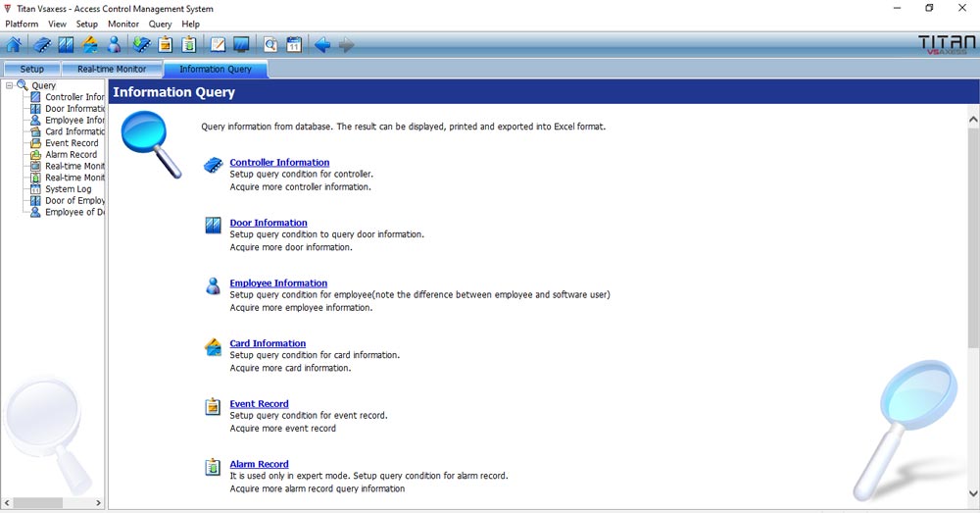Screen dimensions: 980x513
Task: Click the blue chip controller toolbar icon
Action: point(42,44)
